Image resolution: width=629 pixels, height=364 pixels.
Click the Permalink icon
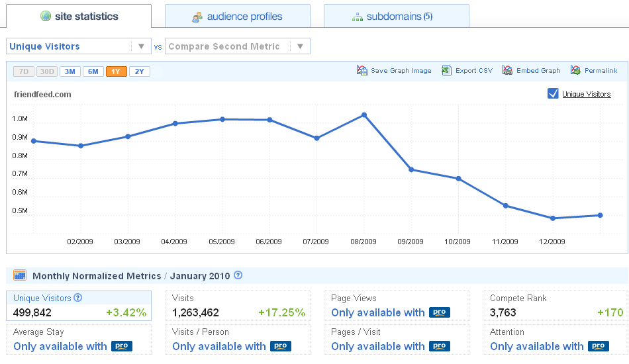pyautogui.click(x=575, y=71)
